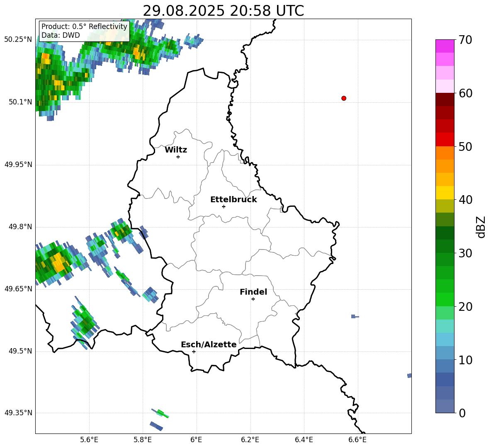The height and width of the screenshot is (448, 491).
Task: Click the 49.8°N latitude label
Action: click(20, 227)
